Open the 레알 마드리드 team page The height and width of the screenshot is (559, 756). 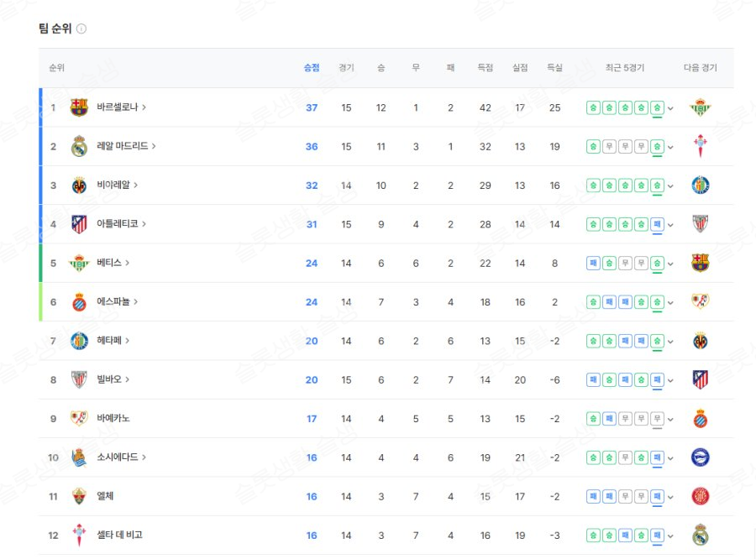point(126,146)
